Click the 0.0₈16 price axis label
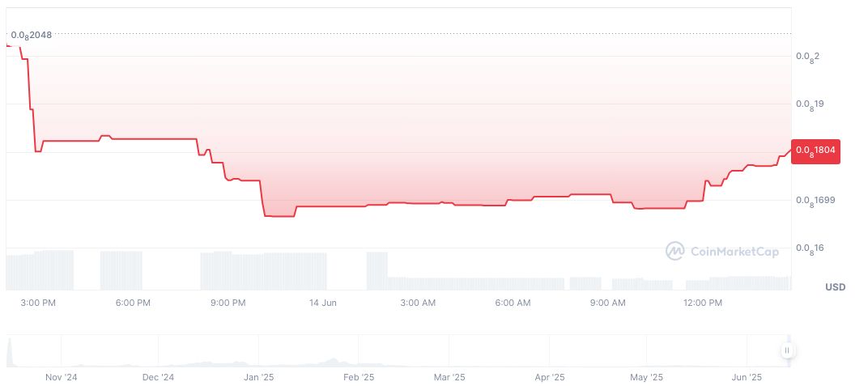The height and width of the screenshot is (386, 868). pos(810,248)
